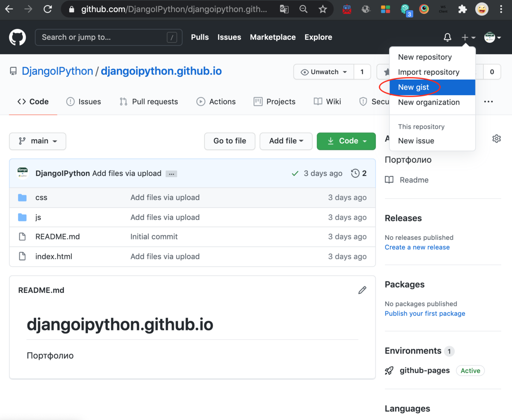Open the Chrome extensions puzzle icon
The height and width of the screenshot is (420, 512).
(x=463, y=9)
